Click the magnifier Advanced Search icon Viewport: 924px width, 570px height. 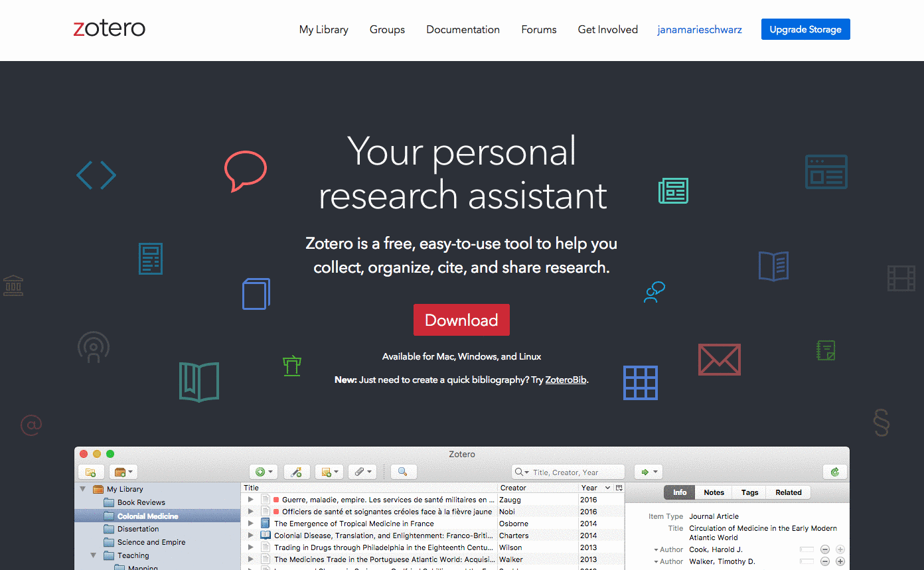tap(403, 472)
